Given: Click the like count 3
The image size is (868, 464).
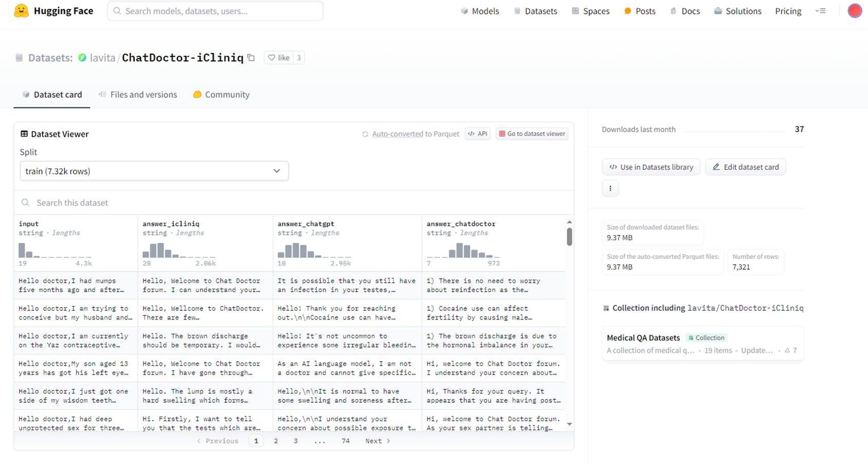Looking at the screenshot, I should tap(299, 58).
